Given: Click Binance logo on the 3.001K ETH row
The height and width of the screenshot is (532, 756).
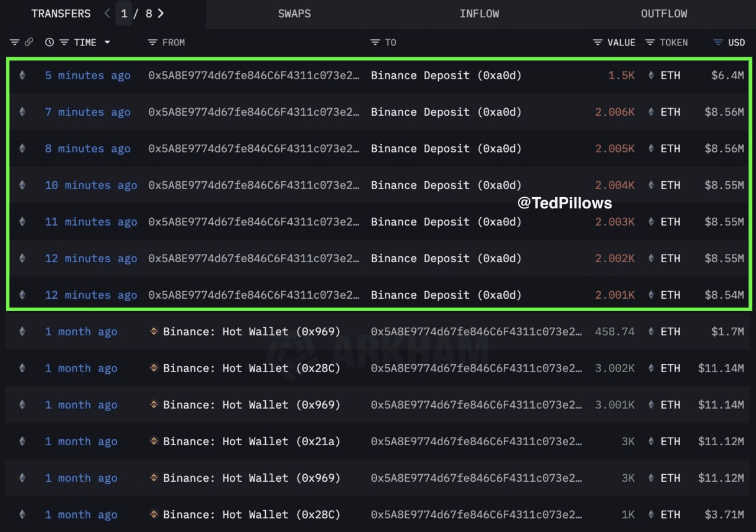Looking at the screenshot, I should [154, 404].
